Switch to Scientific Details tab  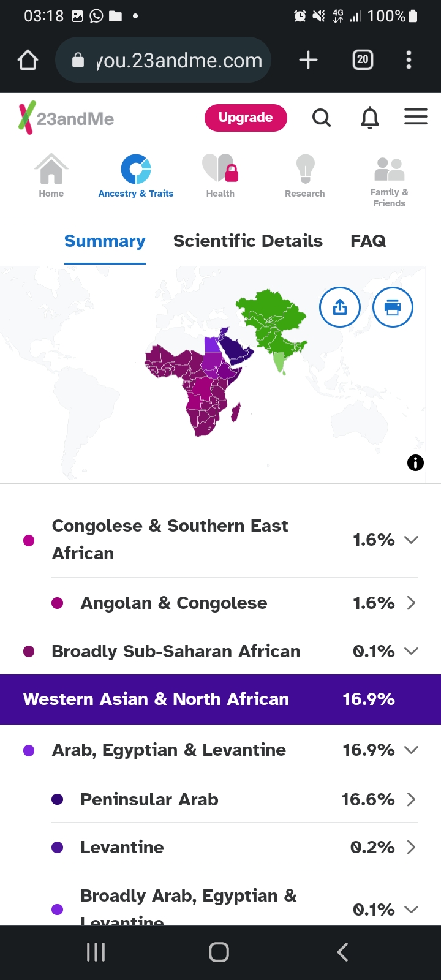point(247,241)
